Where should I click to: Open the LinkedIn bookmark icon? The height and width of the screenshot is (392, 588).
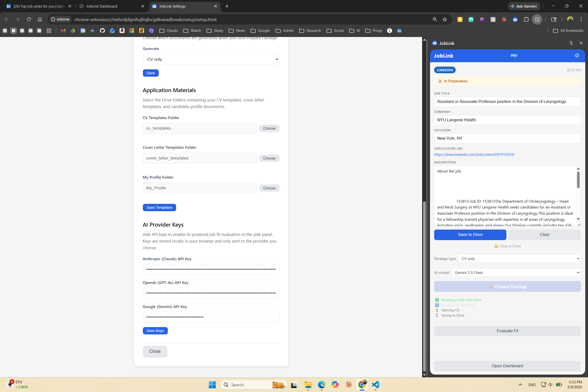399,30
